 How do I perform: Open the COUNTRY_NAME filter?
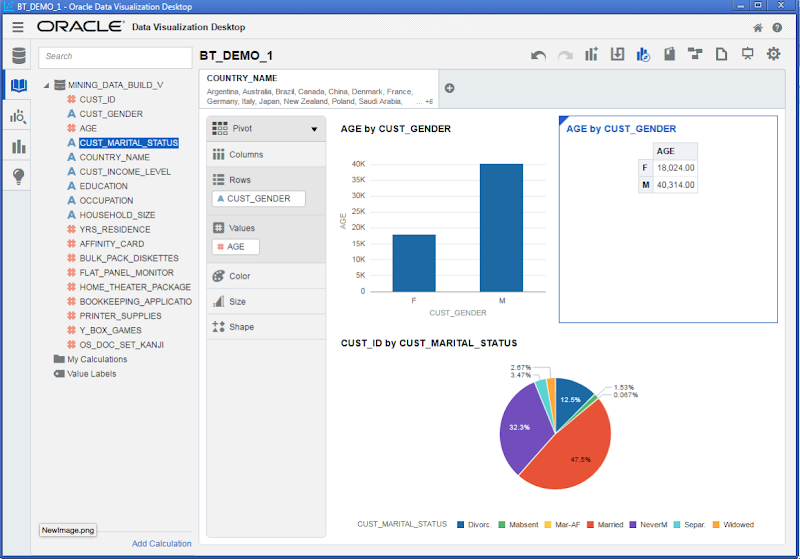[x=318, y=89]
